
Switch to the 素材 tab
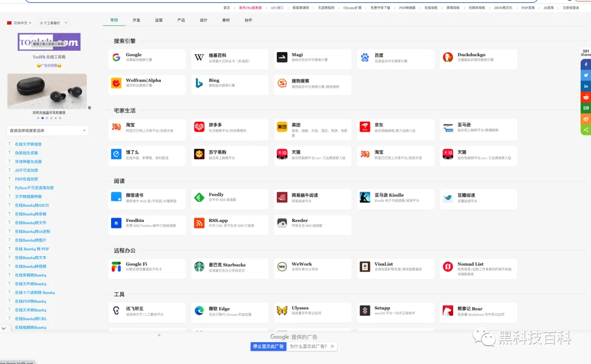[226, 20]
